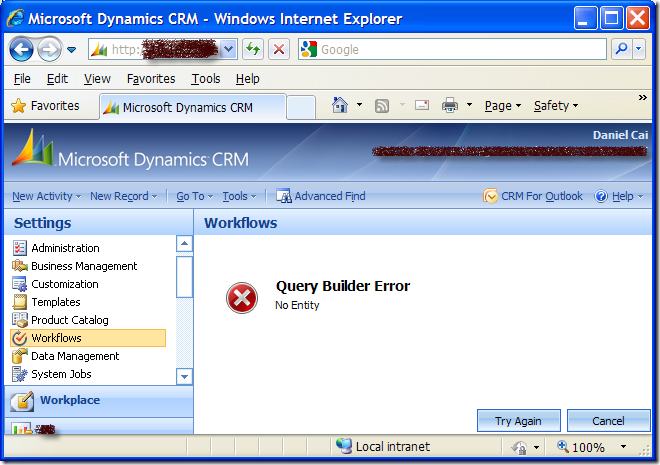Show more command bar items chevron
Viewport: 660px width, 465px height.
(642, 98)
